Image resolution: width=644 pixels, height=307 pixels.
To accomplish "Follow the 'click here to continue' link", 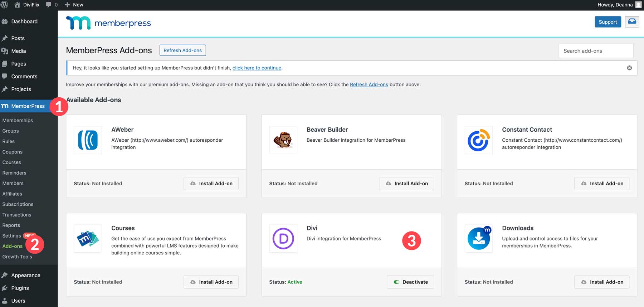I will point(257,68).
